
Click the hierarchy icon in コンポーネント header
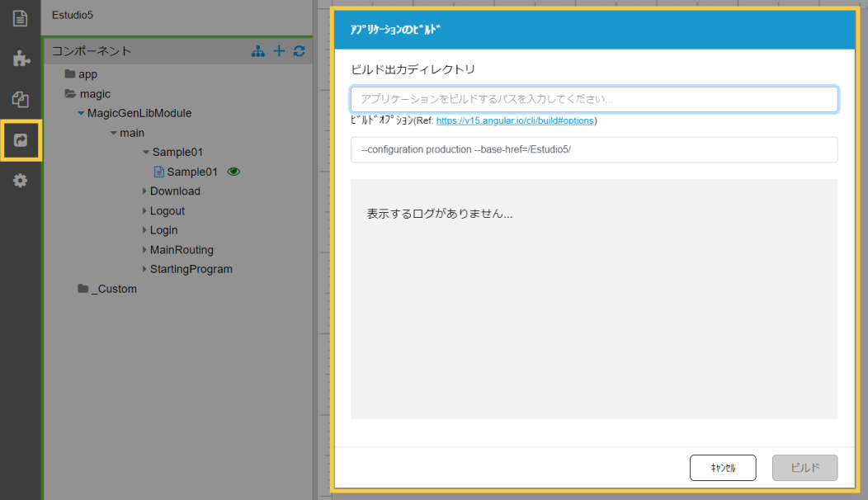(258, 51)
